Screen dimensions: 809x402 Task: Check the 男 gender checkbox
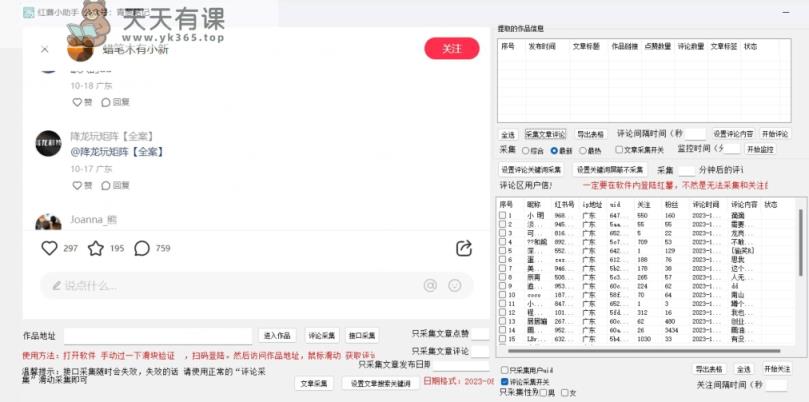click(543, 393)
